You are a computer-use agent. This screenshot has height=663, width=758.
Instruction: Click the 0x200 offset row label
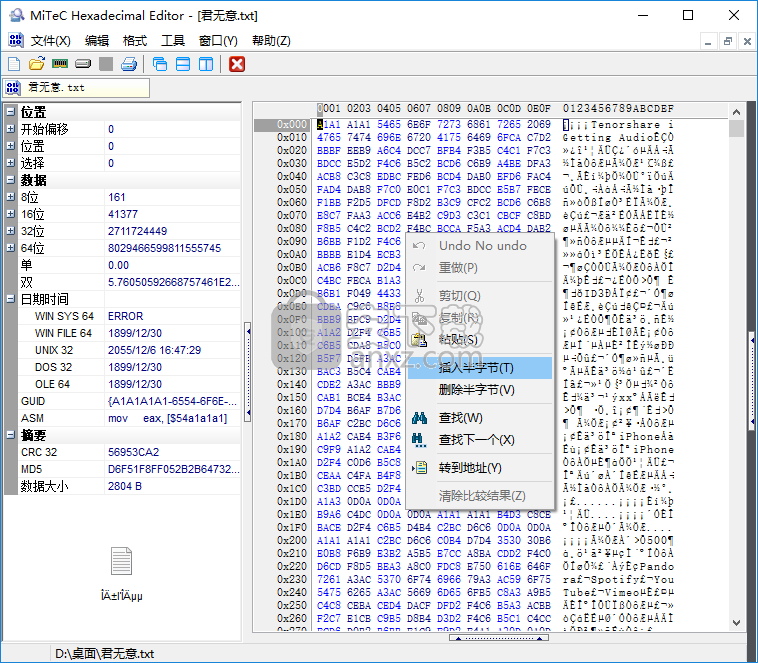(292, 540)
